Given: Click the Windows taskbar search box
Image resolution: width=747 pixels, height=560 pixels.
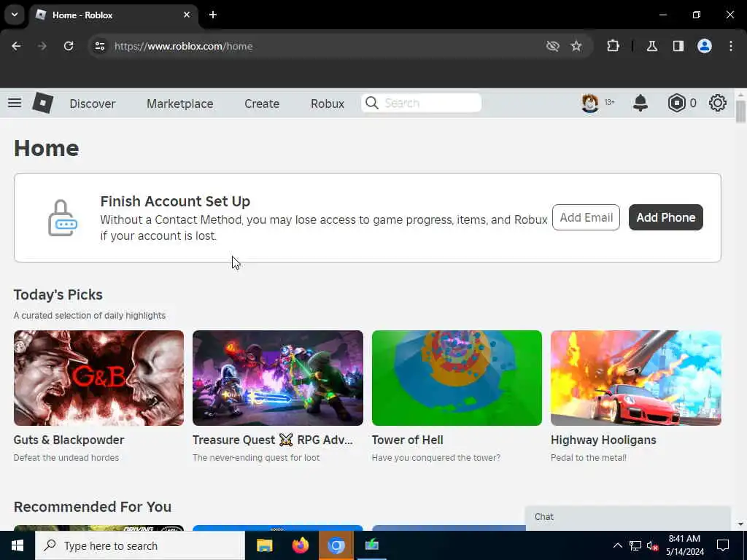Looking at the screenshot, I should (140, 545).
